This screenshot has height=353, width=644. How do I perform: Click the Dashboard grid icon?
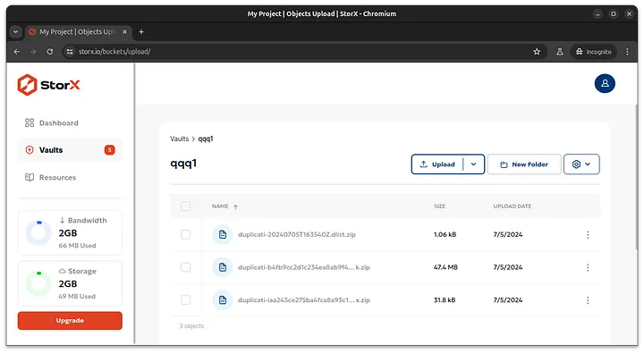click(30, 122)
